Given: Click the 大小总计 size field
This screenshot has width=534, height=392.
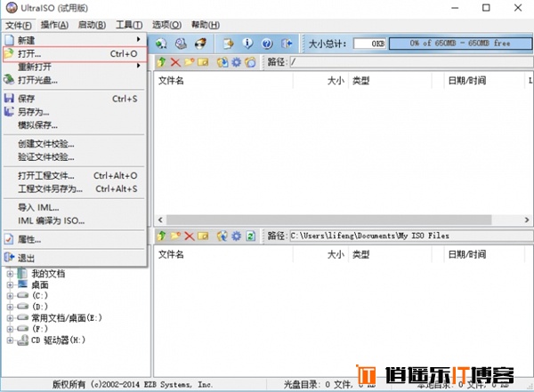Looking at the screenshot, I should 369,44.
